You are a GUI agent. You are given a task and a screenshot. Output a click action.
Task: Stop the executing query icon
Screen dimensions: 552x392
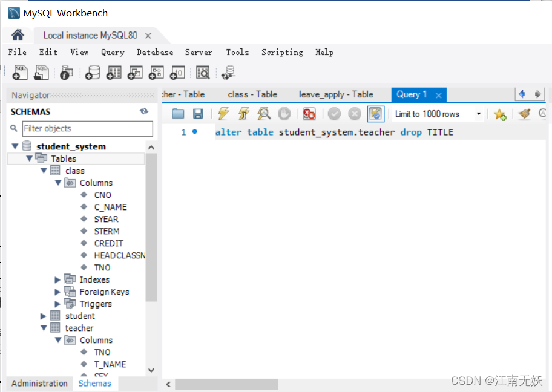point(284,114)
